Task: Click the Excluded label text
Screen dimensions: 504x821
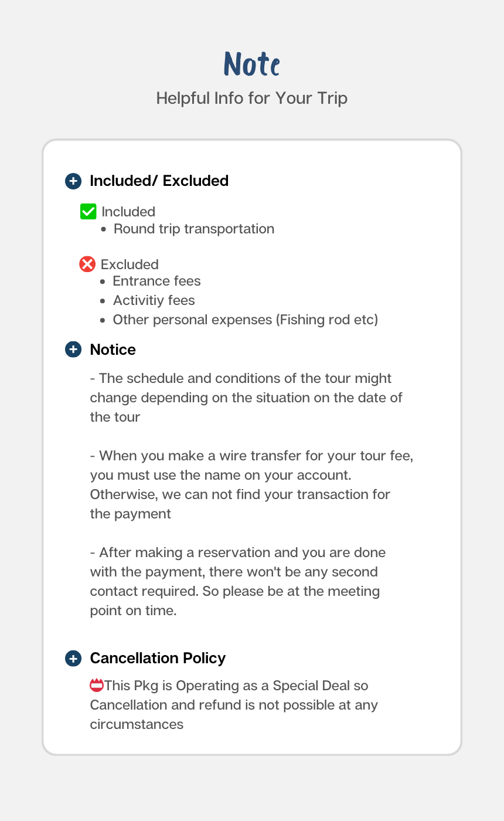Action: point(130,264)
